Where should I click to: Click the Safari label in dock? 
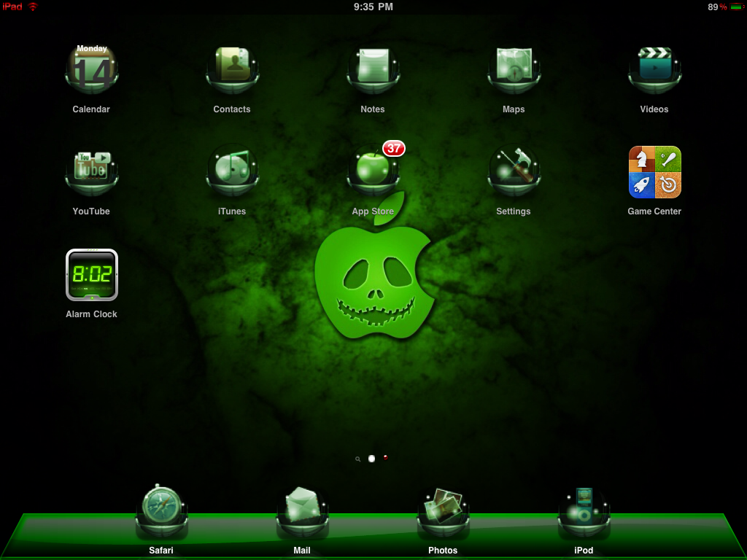point(161,550)
